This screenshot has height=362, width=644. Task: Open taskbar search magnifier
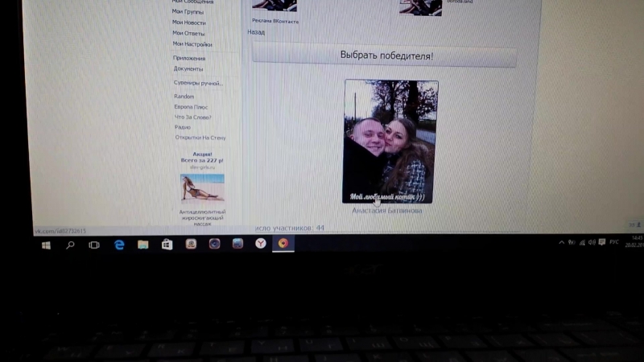(x=70, y=245)
